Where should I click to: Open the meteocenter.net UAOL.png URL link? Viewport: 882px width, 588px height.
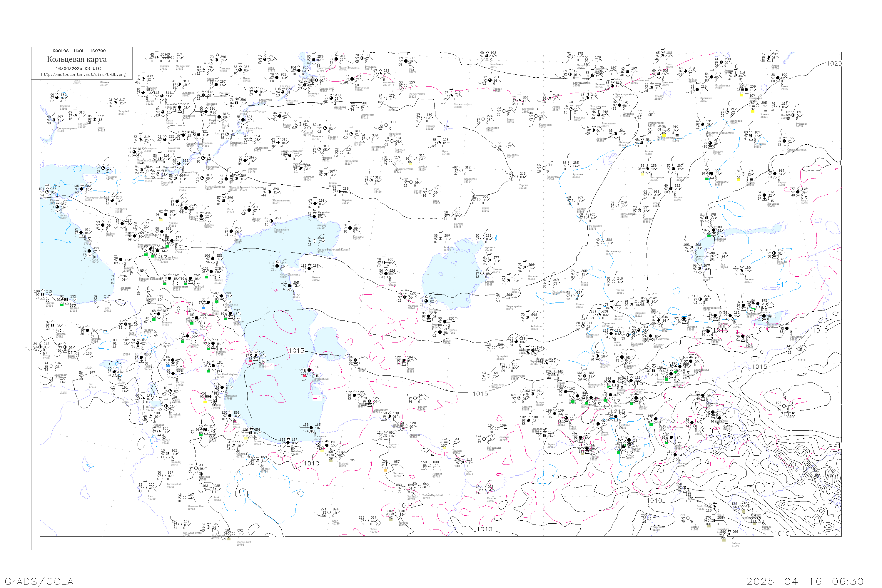[x=83, y=75]
